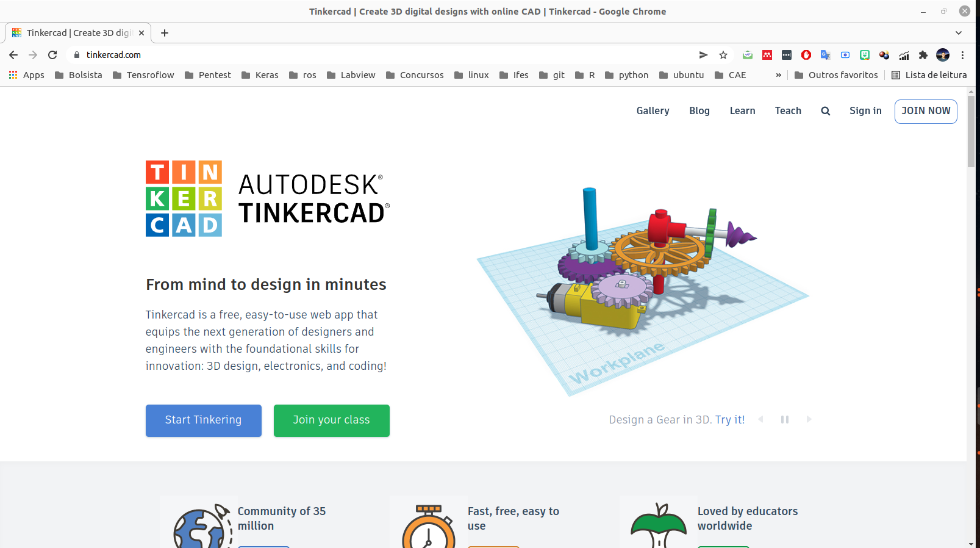Click Sign in
980x548 pixels.
865,111
